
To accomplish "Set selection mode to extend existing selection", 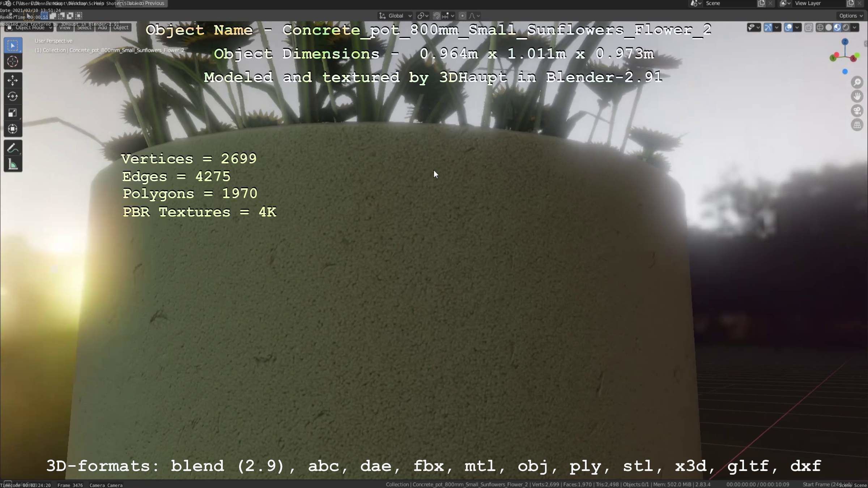I will click(53, 16).
